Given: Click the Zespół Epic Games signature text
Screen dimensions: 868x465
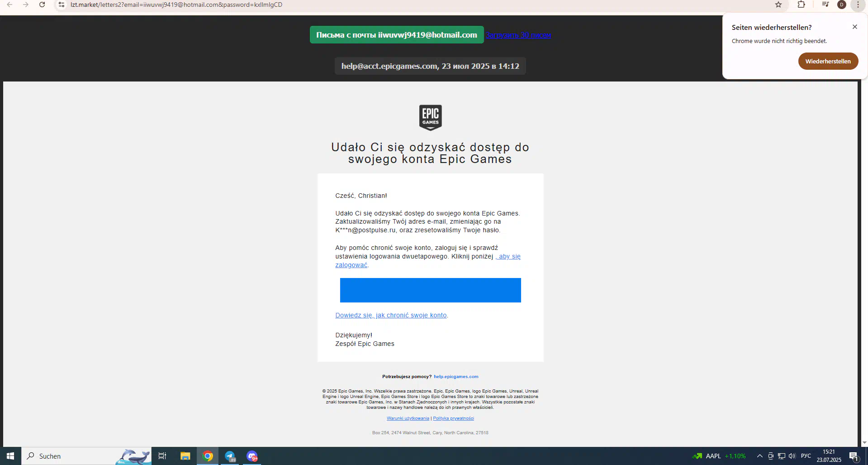Looking at the screenshot, I should 365,344.
